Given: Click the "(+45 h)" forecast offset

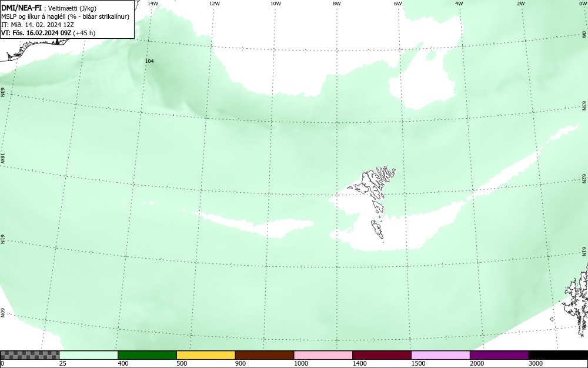Looking at the screenshot, I should point(84,33).
